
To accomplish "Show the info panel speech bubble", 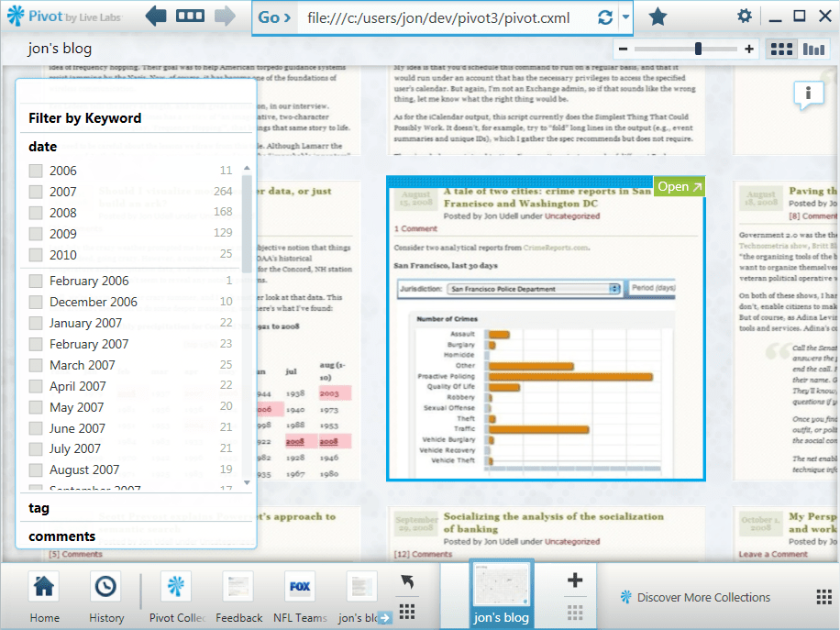I will [x=809, y=95].
